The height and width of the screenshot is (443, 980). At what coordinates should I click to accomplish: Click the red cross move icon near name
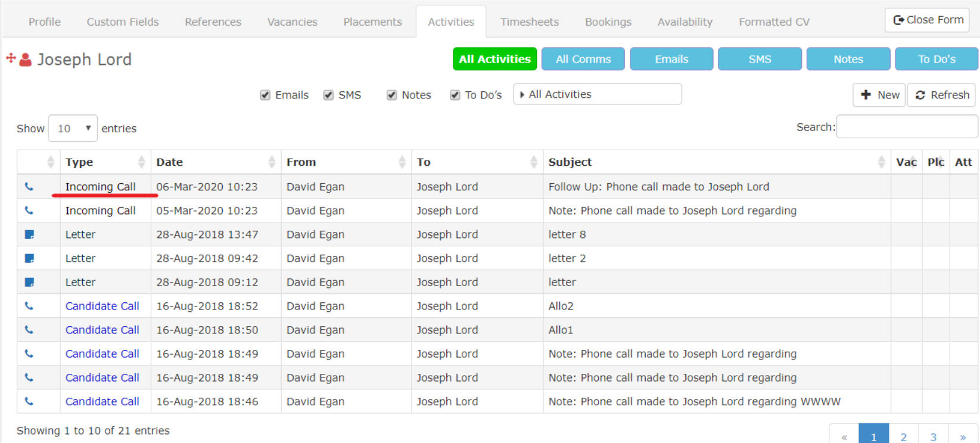(x=11, y=58)
